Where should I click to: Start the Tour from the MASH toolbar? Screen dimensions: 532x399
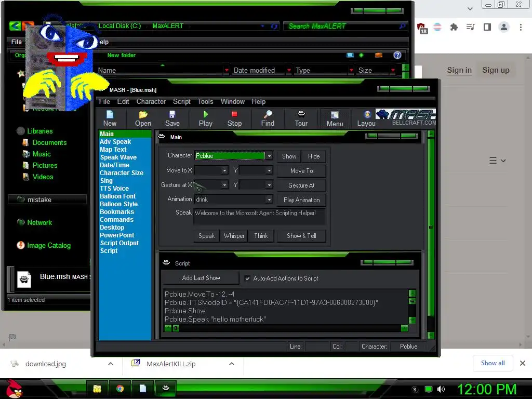click(301, 118)
